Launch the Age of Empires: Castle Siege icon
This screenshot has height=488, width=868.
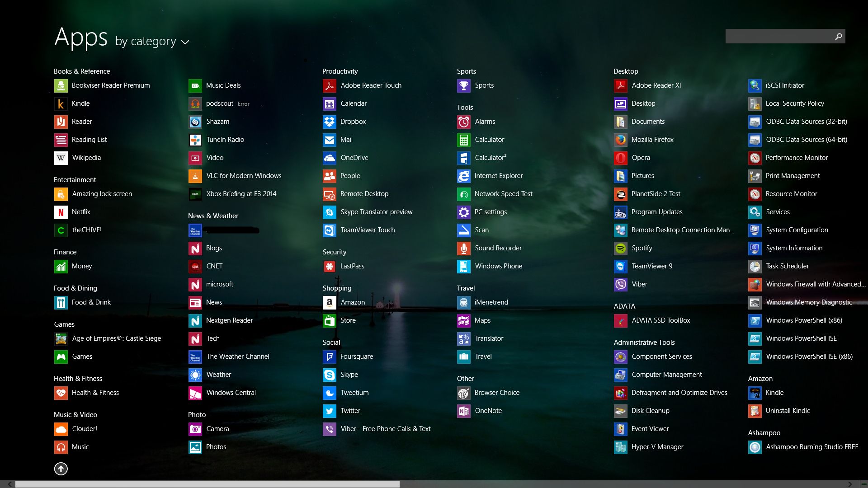pos(61,339)
